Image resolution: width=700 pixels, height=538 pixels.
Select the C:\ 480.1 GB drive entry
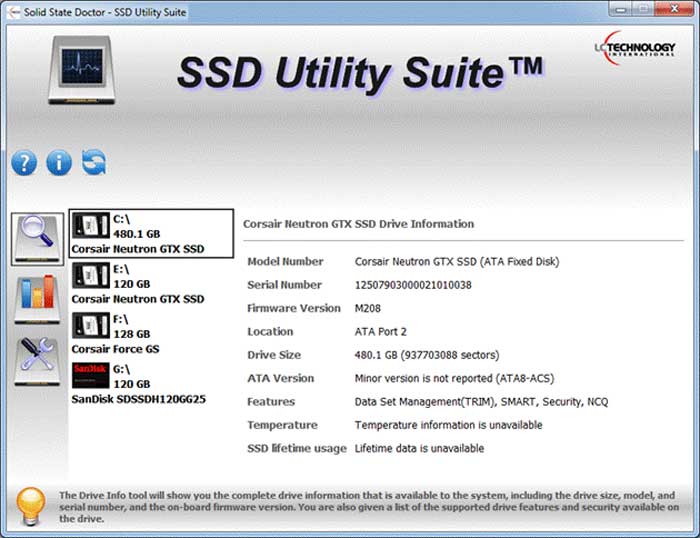click(x=151, y=234)
